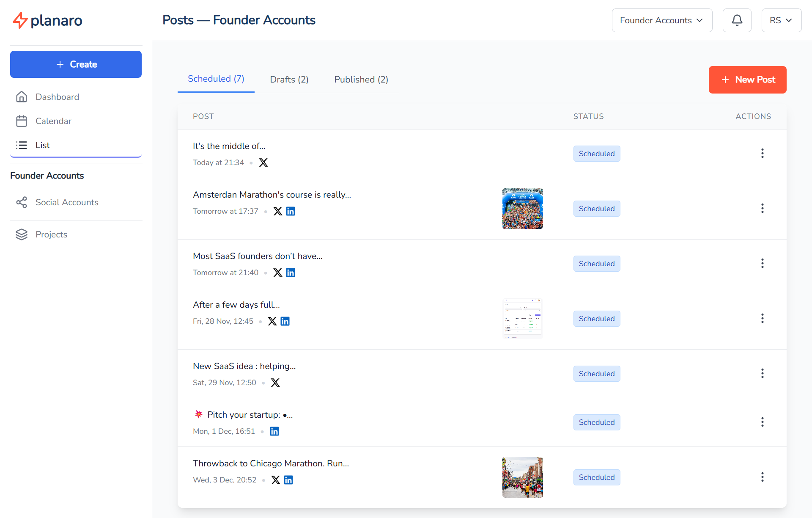
Task: Select the Dashboard icon in sidebar
Action: pyautogui.click(x=21, y=97)
